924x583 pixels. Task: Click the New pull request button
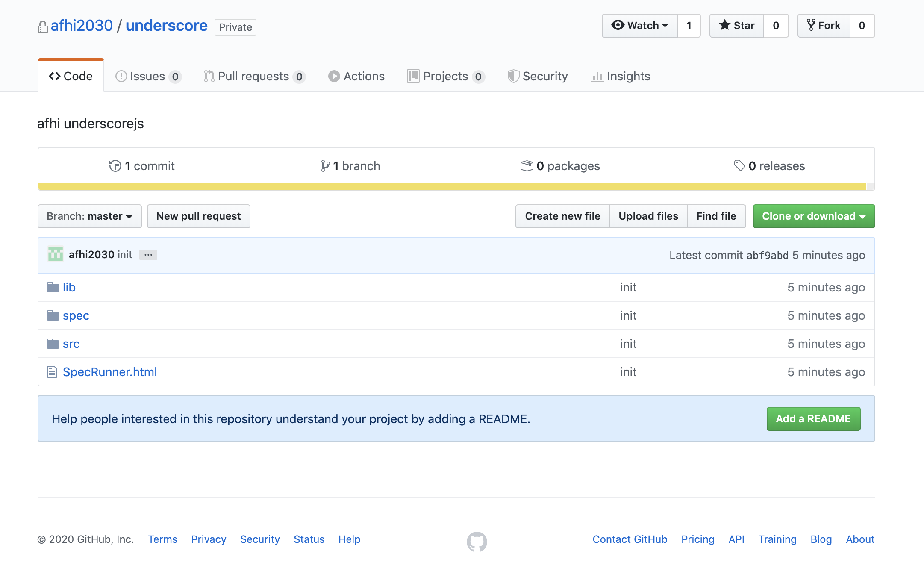point(199,216)
